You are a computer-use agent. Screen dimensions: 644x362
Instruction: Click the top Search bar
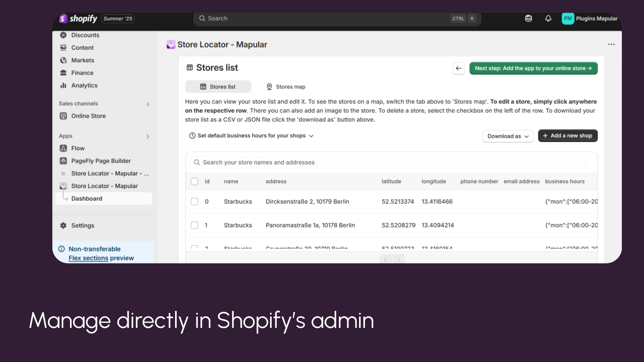pos(337,19)
